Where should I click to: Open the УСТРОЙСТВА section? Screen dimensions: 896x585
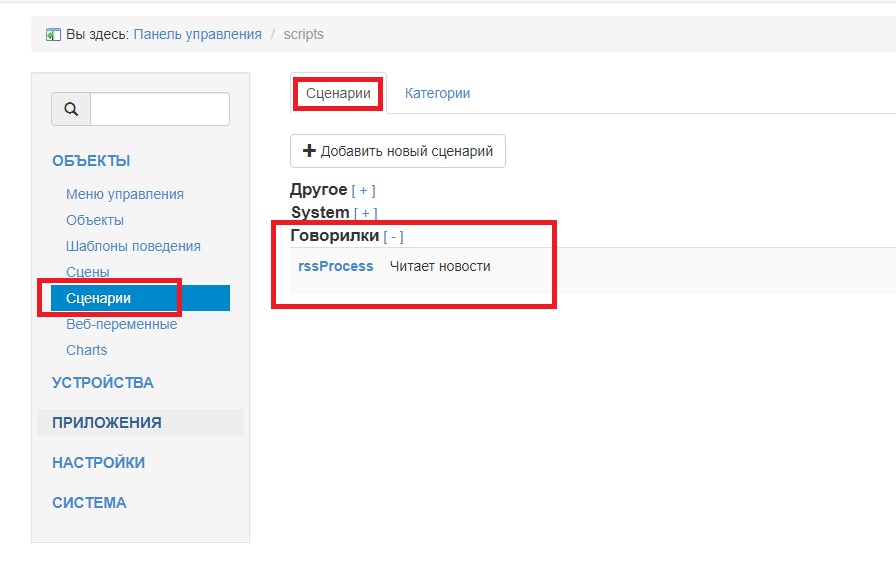click(102, 382)
